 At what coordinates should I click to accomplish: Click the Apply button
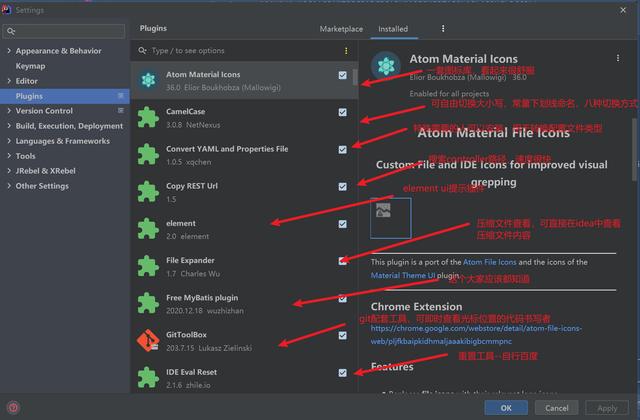click(x=607, y=408)
